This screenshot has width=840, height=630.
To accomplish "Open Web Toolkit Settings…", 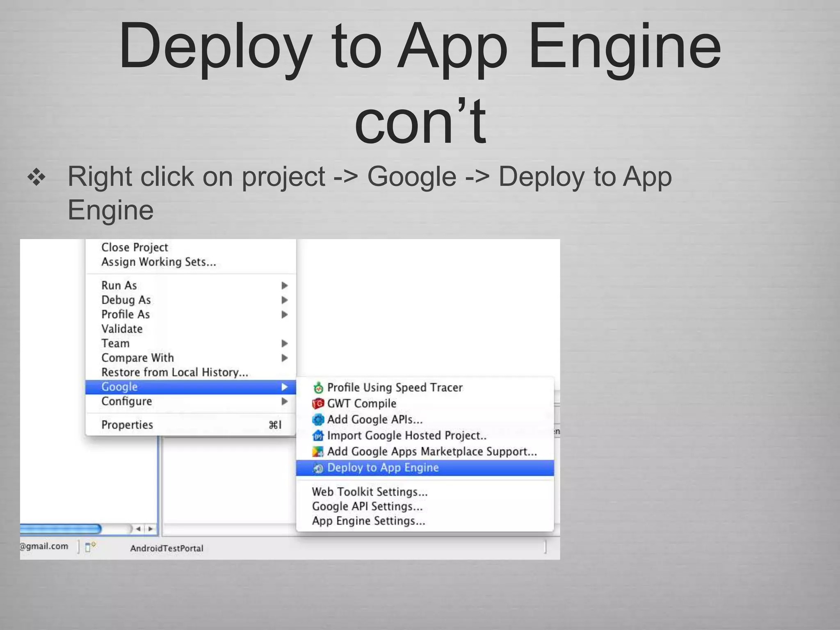I will click(425, 492).
